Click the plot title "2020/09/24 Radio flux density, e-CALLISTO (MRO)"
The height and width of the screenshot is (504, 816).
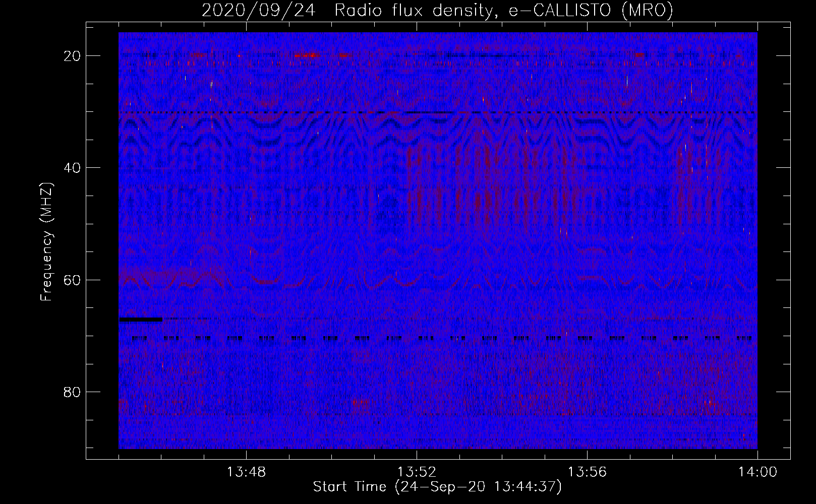[437, 10]
